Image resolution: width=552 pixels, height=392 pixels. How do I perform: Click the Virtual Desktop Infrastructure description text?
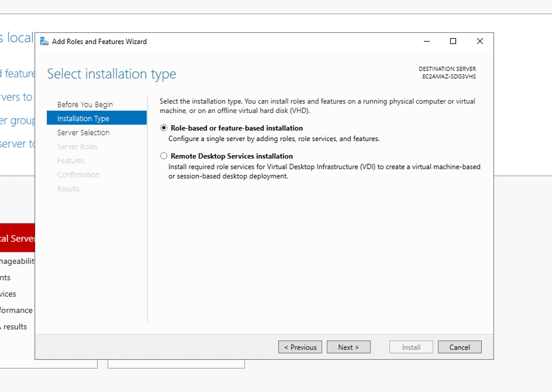[x=324, y=171]
